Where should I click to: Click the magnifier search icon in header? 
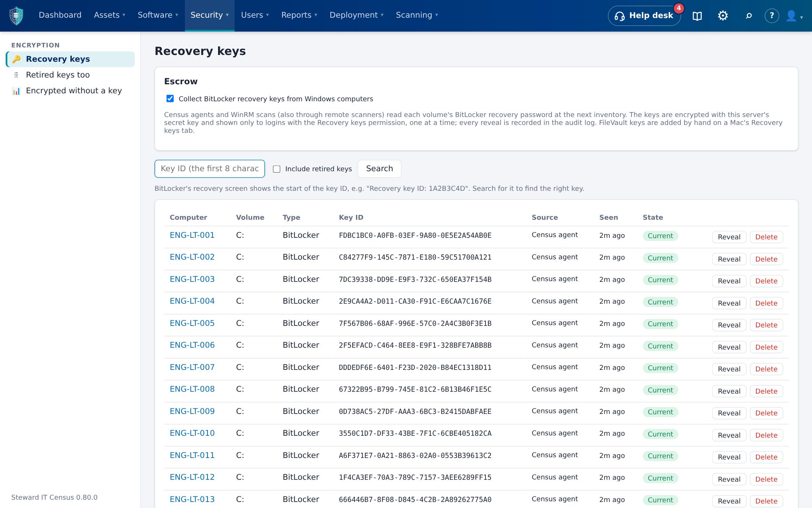point(748,16)
